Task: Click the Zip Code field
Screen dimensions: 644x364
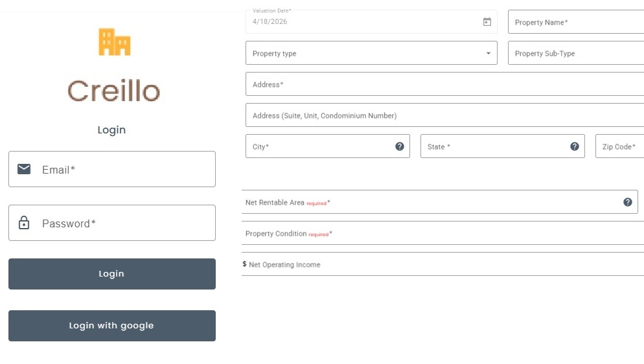Action: click(620, 146)
